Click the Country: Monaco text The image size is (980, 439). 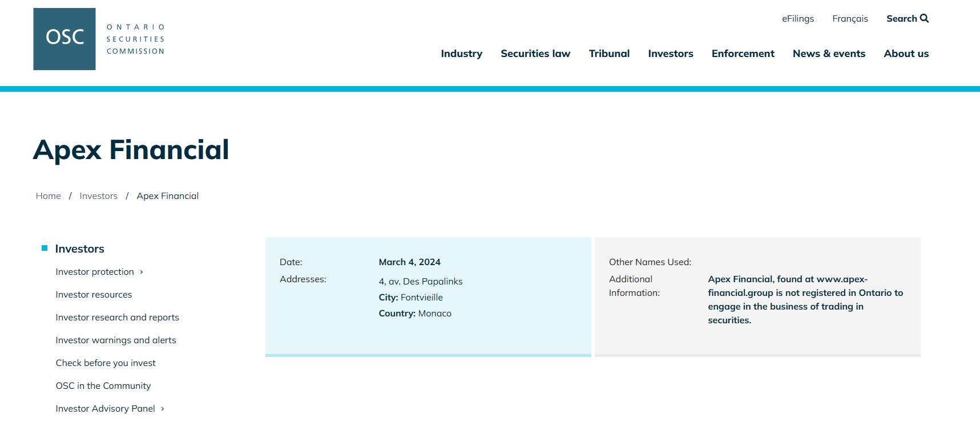pyautogui.click(x=415, y=314)
